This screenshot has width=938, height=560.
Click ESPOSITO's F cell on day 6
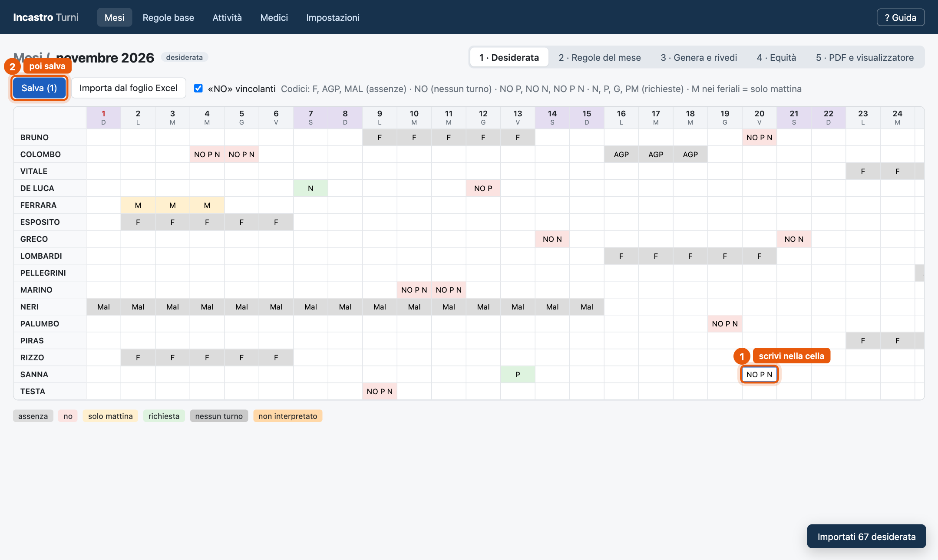coord(276,222)
